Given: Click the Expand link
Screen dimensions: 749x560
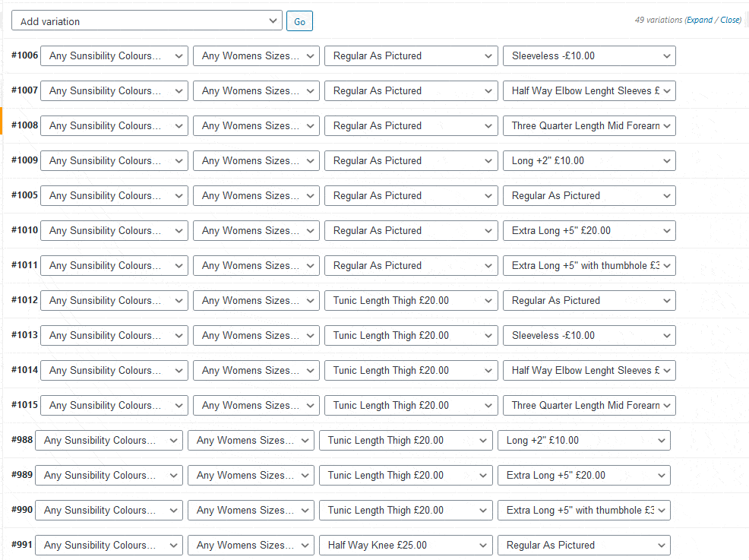Looking at the screenshot, I should (700, 20).
